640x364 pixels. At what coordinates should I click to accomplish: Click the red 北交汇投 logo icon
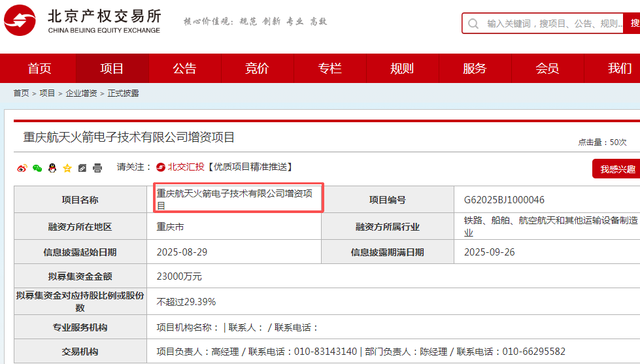coord(161,167)
